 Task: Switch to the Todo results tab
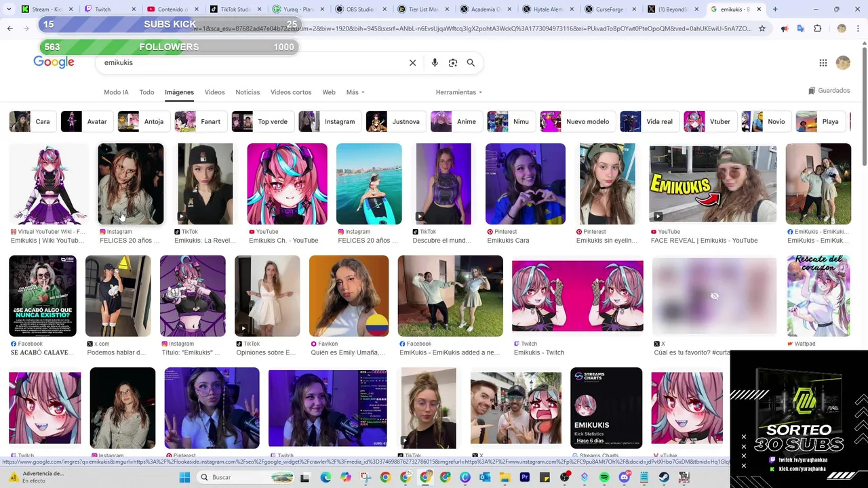[x=146, y=92]
